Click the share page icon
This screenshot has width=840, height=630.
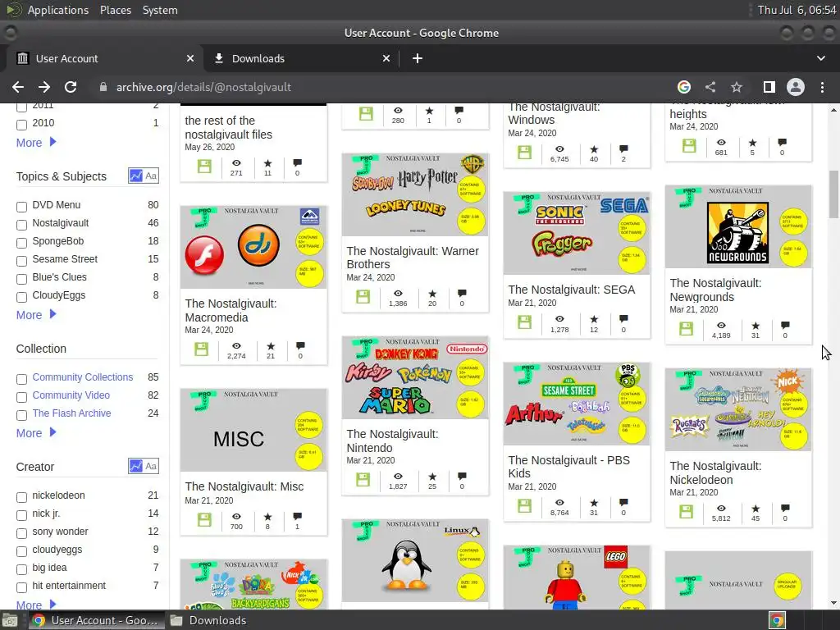pos(710,87)
